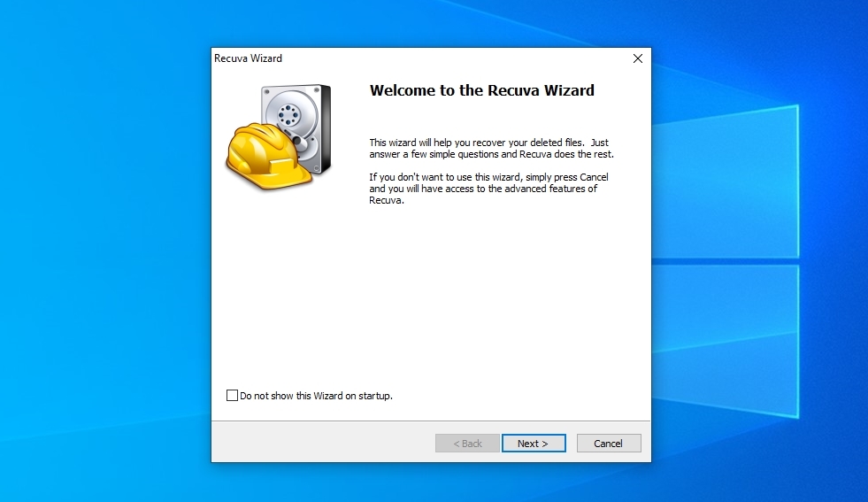Click the paragraph starting "If you don't want"
The height and width of the screenshot is (502, 868).
coord(488,189)
